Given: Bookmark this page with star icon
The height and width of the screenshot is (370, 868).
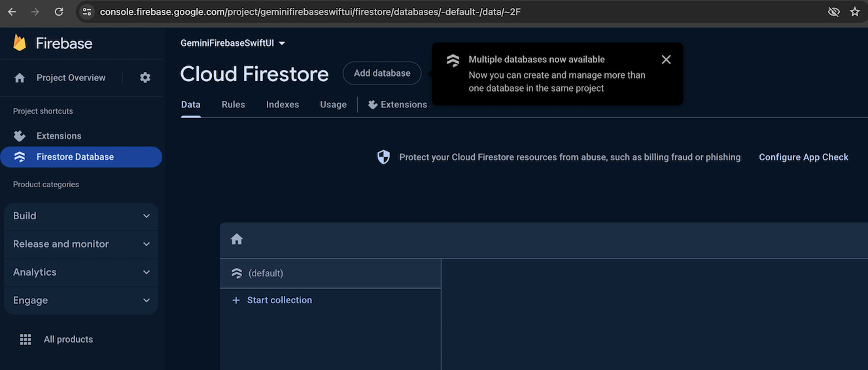Looking at the screenshot, I should (854, 12).
